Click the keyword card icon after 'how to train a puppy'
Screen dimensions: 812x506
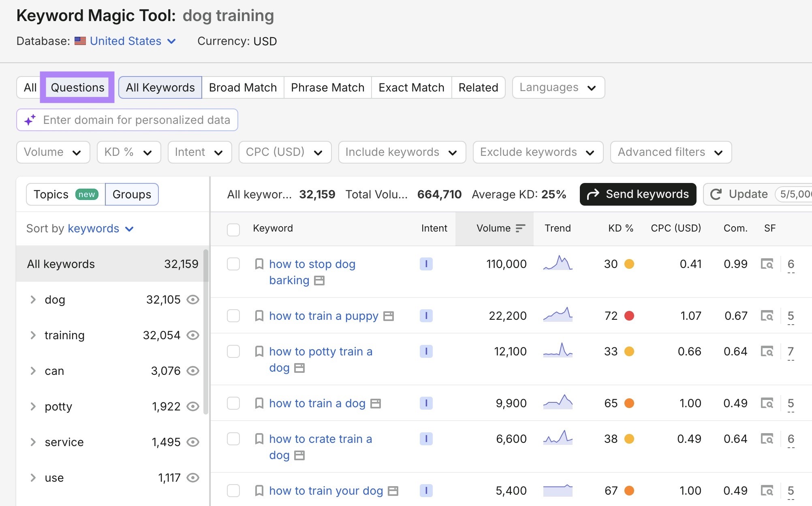point(389,316)
